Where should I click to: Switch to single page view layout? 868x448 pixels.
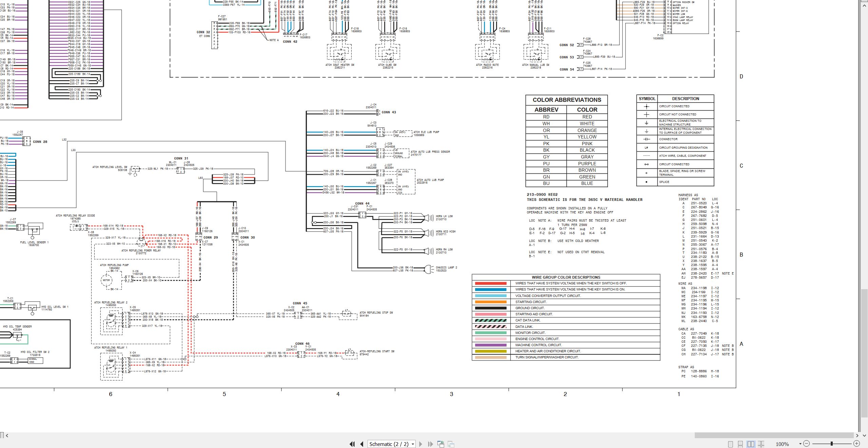click(x=731, y=444)
